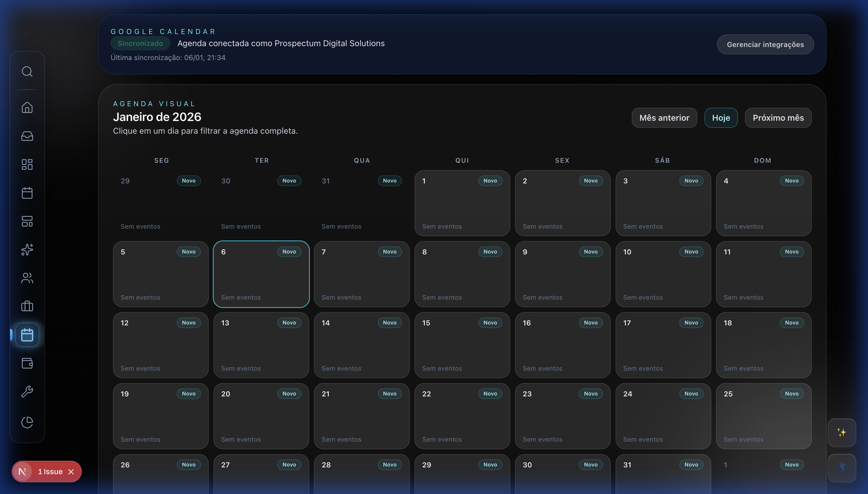Toggle the dark theme globe button
Viewport: 868px width, 494px height.
pos(842,468)
